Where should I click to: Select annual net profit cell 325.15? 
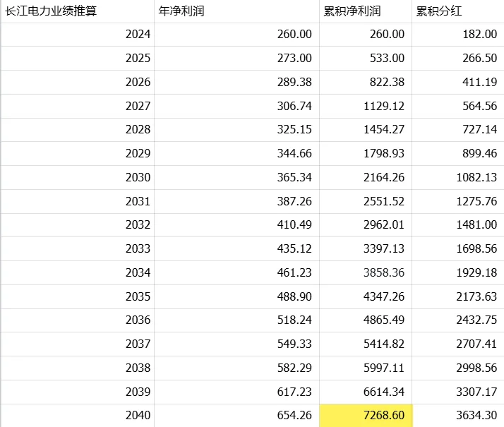pyautogui.click(x=237, y=130)
